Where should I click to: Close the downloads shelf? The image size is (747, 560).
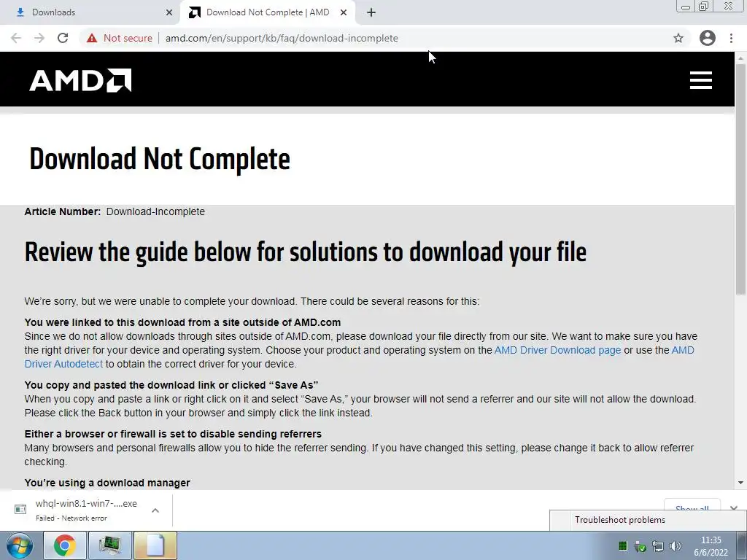tap(734, 508)
